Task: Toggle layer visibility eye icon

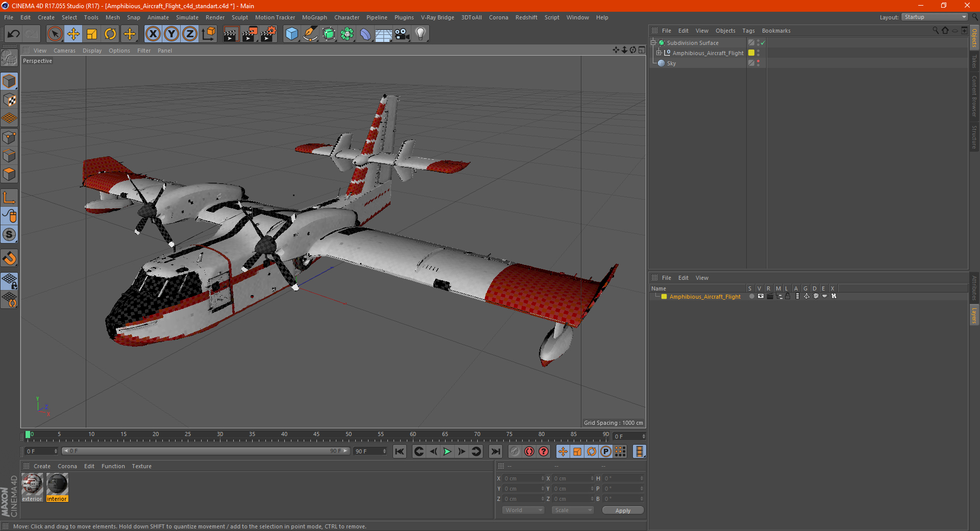Action: [761, 297]
